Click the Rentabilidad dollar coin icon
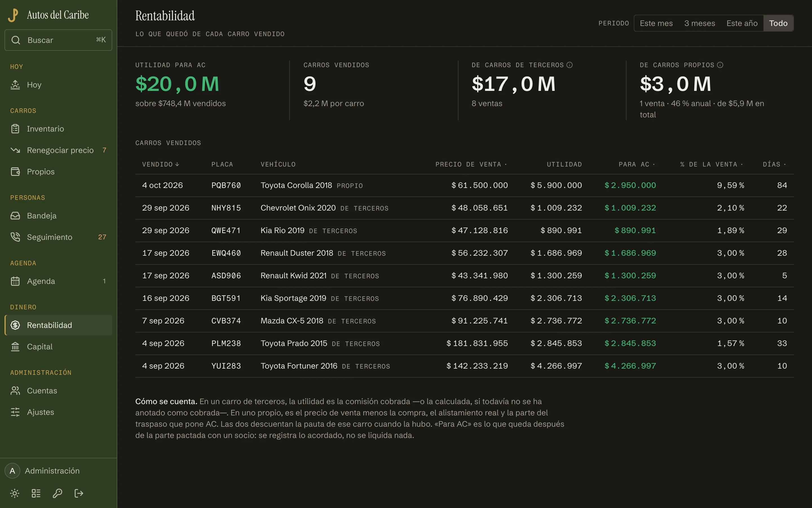Image resolution: width=812 pixels, height=508 pixels. [x=15, y=325]
